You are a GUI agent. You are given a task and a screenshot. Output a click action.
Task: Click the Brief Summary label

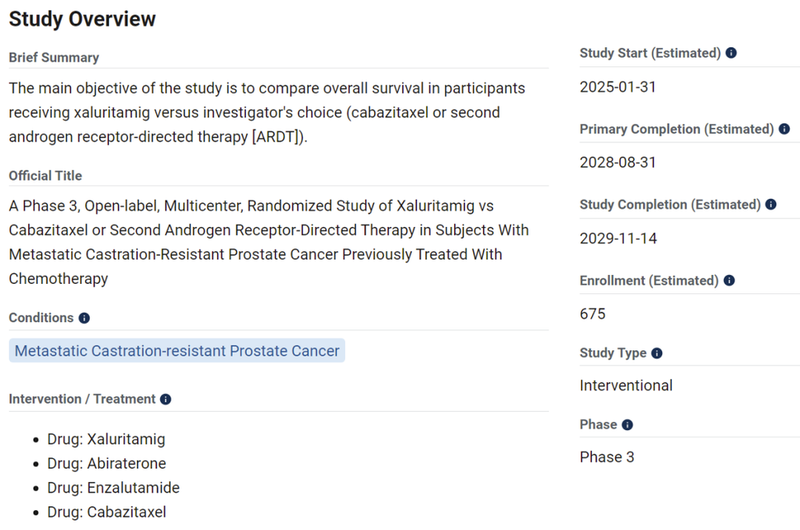[54, 58]
